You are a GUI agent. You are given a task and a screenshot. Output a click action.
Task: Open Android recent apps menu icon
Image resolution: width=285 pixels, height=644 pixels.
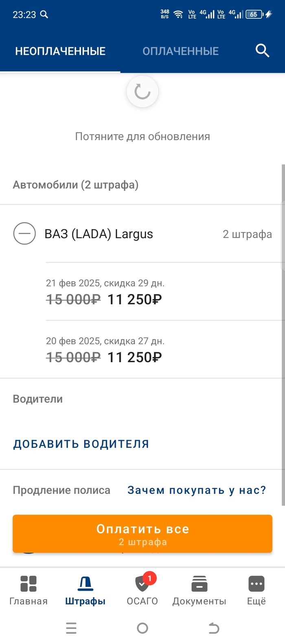click(x=71, y=628)
